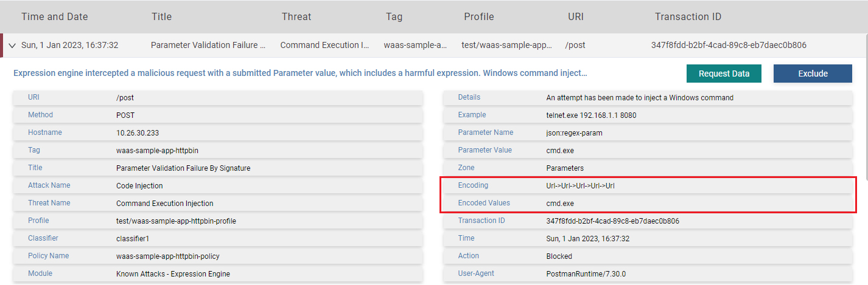Click the Example telnet.exe command value
Viewport: 868px width, 285px height.
[591, 115]
